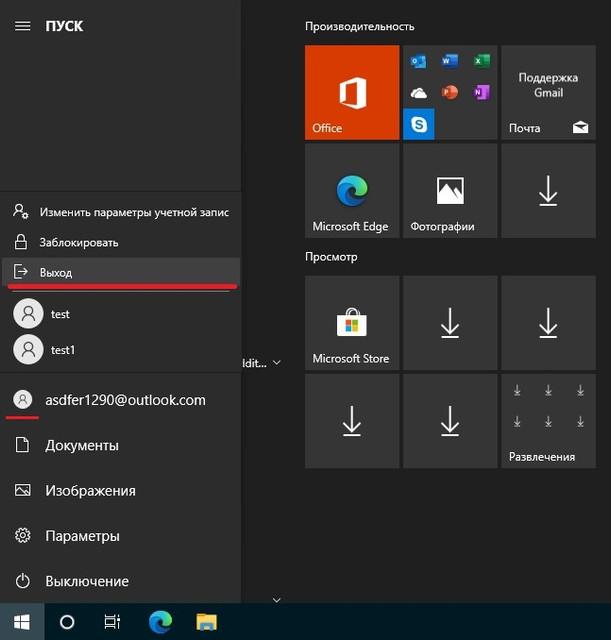611x640 pixels.
Task: Switch to user account test1
Action: (x=121, y=349)
